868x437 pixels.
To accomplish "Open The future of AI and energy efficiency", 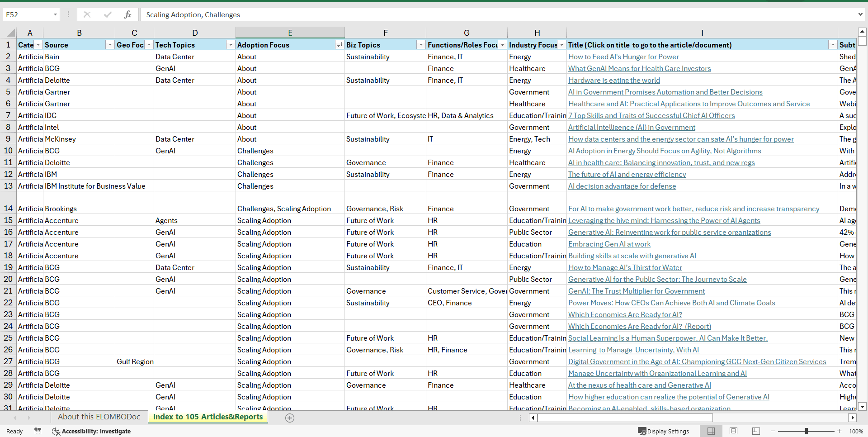I will tap(627, 174).
